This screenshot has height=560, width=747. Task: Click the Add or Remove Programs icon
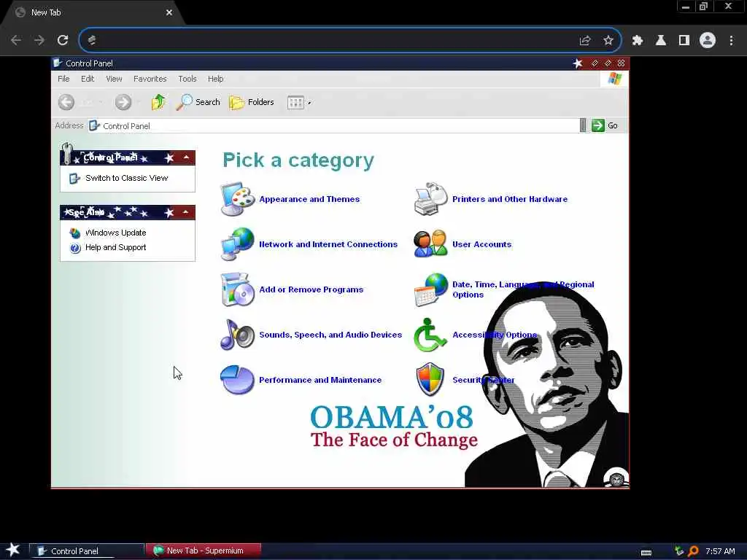tap(237, 289)
